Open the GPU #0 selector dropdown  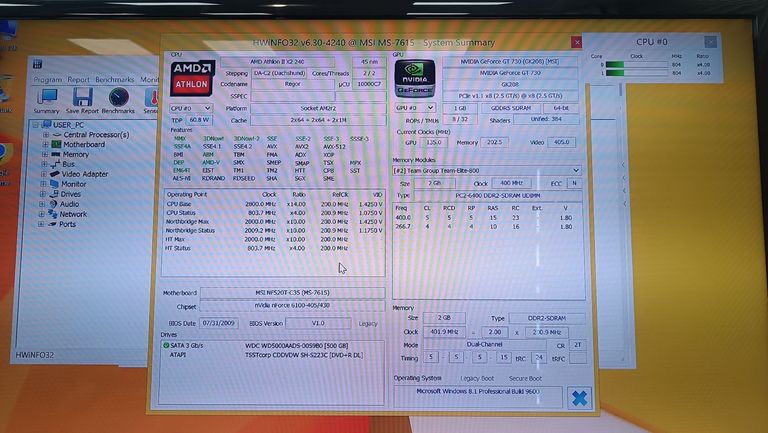coord(414,108)
